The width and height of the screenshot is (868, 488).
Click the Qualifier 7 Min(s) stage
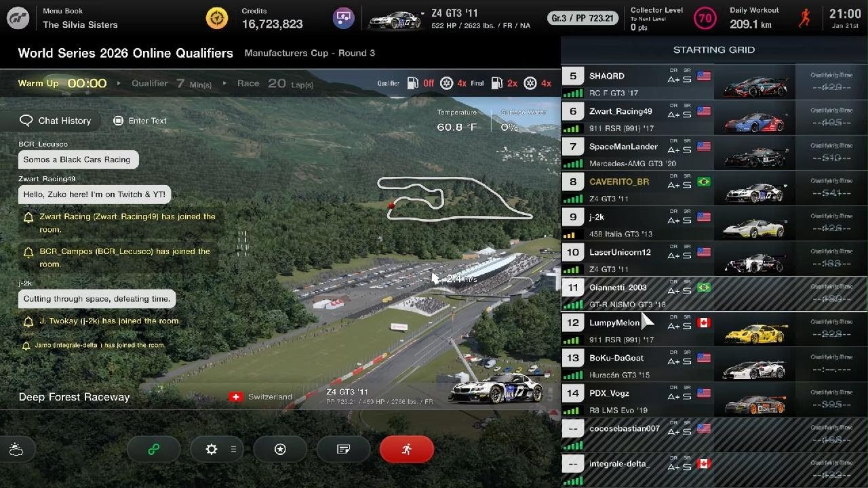pyautogui.click(x=172, y=83)
